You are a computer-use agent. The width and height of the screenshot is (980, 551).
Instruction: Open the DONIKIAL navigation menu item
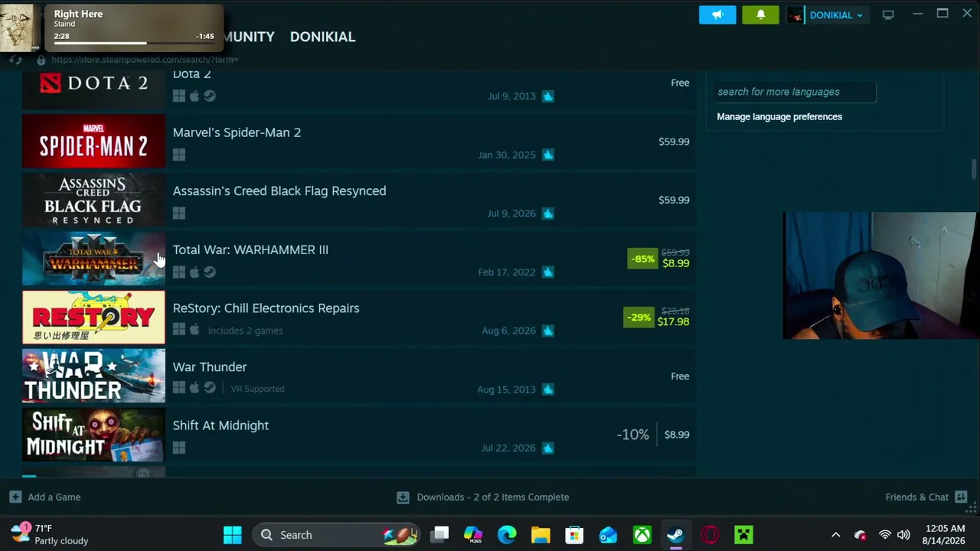(x=322, y=37)
